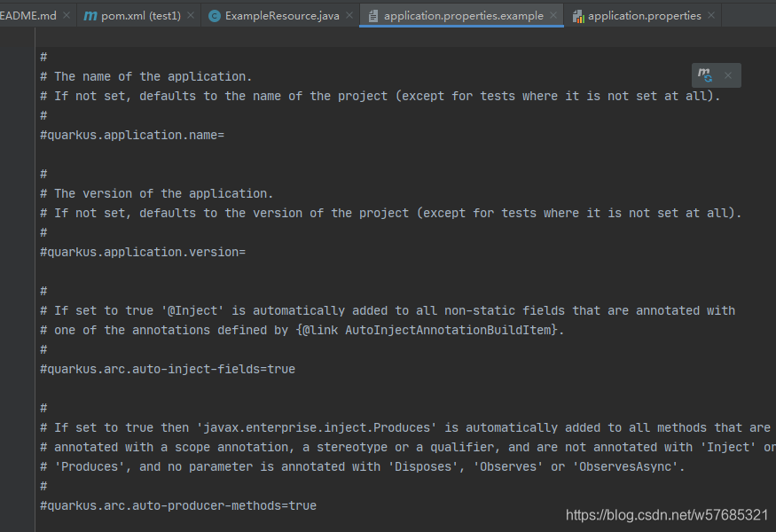
Task: Close the ExampleResource.java tab
Action: 349,16
